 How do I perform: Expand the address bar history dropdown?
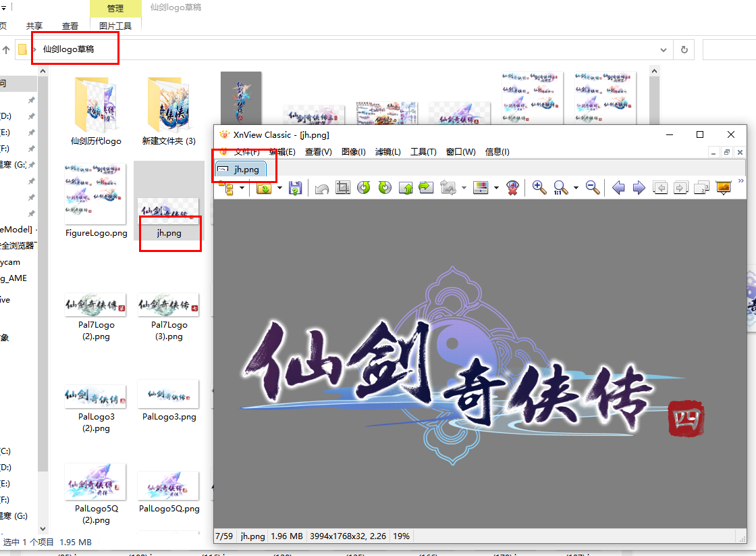[x=664, y=50]
